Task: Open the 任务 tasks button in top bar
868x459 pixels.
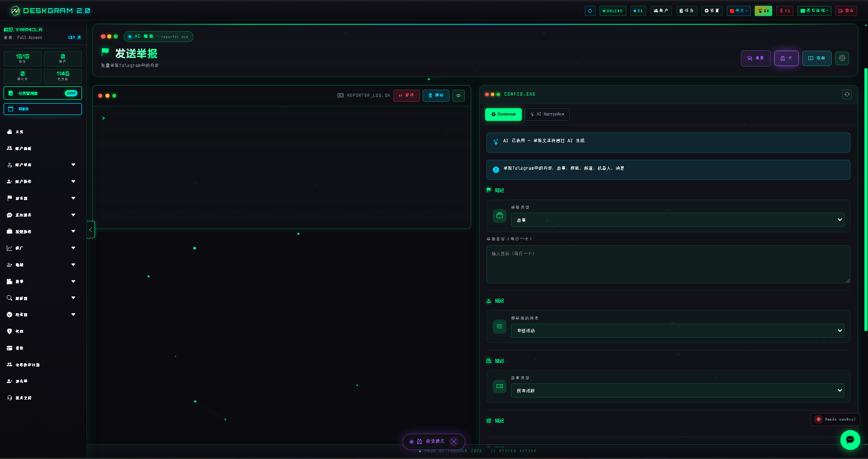Action: pyautogui.click(x=687, y=11)
